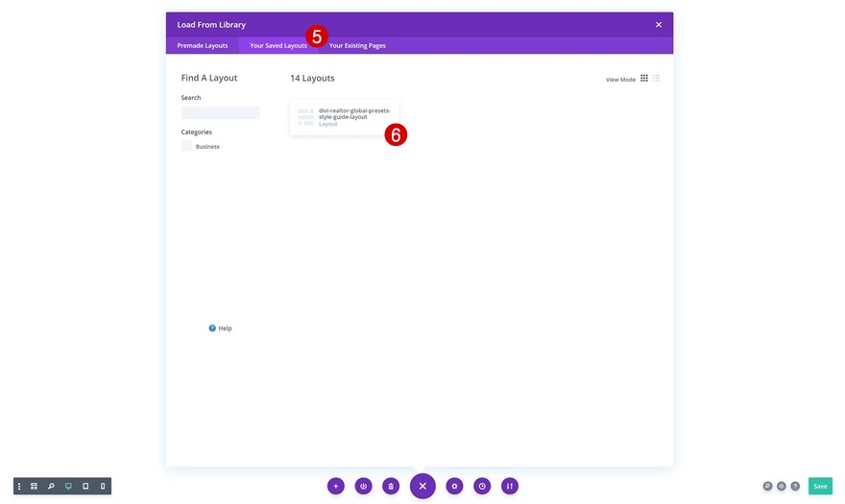Open the trash clear layout icon
This screenshot has width=845, height=504.
(x=391, y=486)
